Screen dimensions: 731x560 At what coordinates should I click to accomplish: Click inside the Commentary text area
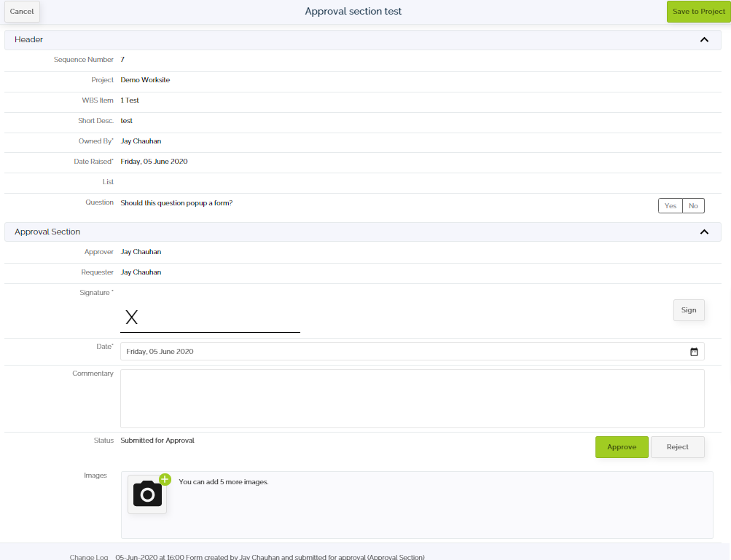pyautogui.click(x=412, y=397)
